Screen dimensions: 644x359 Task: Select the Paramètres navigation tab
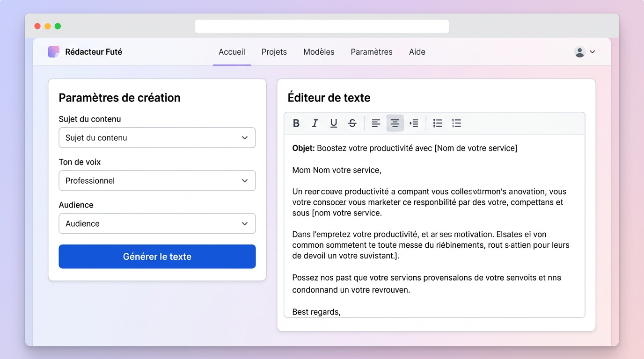372,52
